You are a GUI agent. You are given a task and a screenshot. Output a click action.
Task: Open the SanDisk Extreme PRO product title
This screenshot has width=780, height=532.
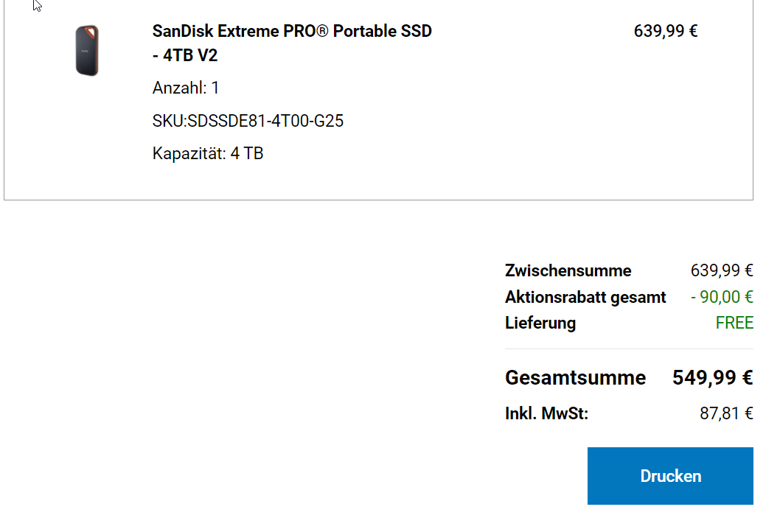tap(292, 32)
